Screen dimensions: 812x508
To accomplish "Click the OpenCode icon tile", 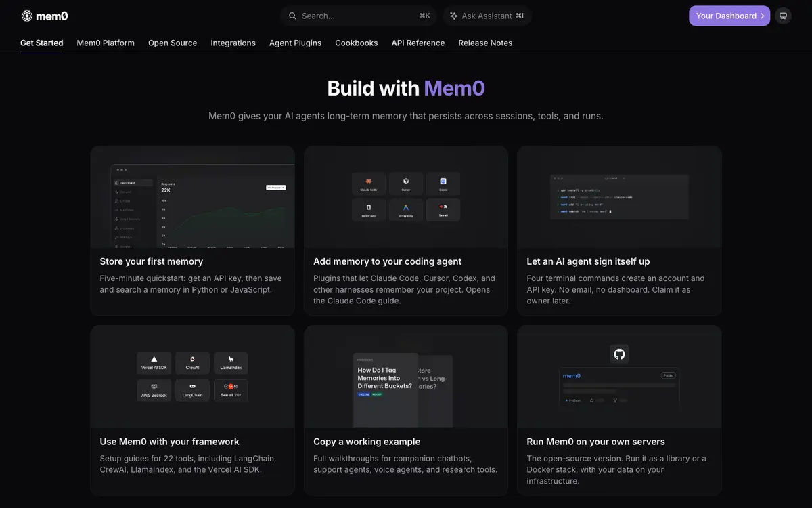I will [x=369, y=210].
